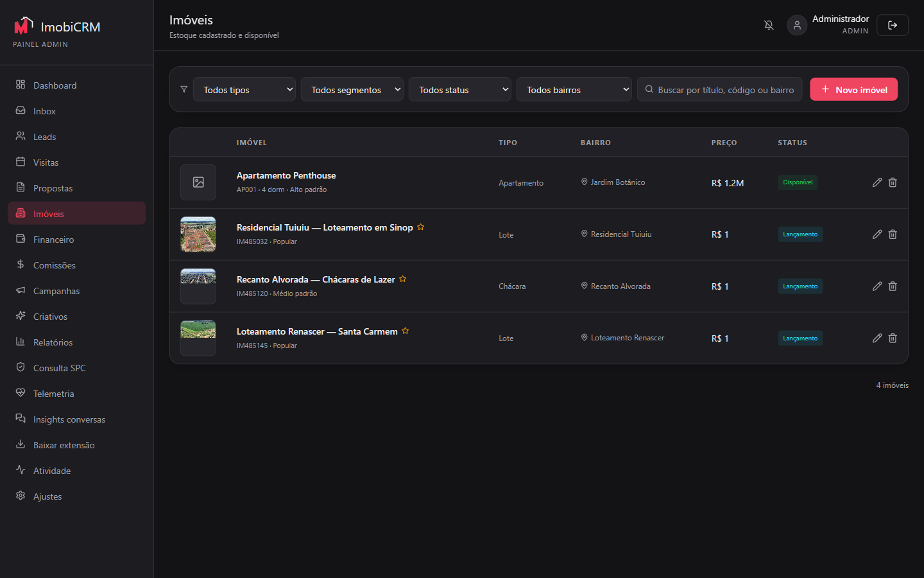924x578 pixels.
Task: Expand the Todos segmentos dropdown
Action: click(352, 89)
